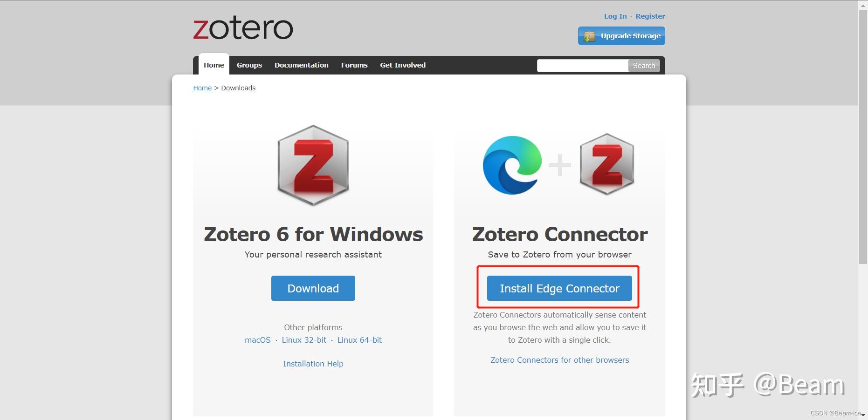
Task: Go to Documentation in the navigation bar
Action: pos(302,65)
